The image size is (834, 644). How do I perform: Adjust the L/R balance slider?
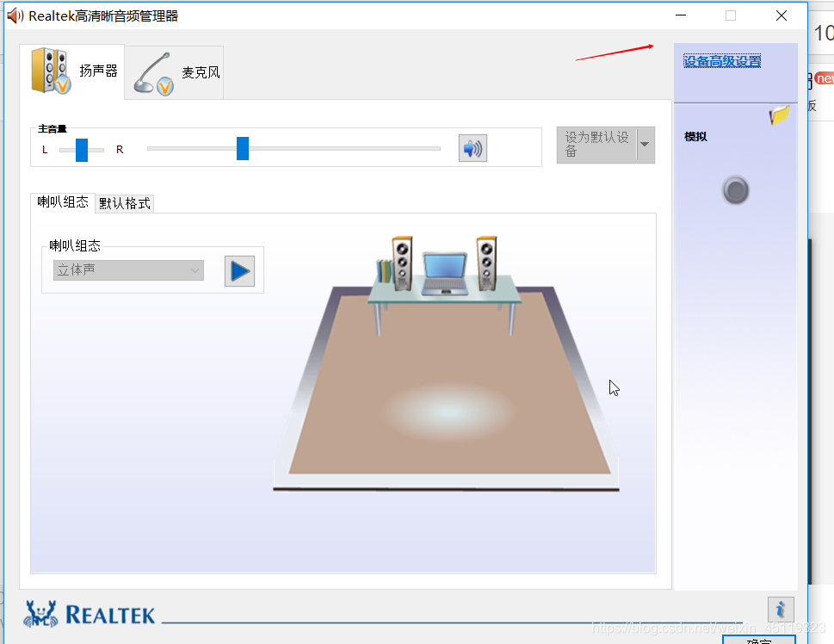[x=82, y=150]
